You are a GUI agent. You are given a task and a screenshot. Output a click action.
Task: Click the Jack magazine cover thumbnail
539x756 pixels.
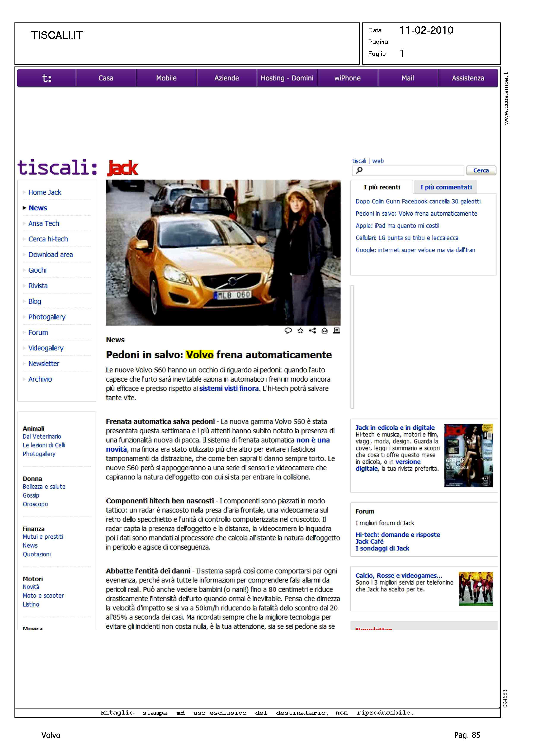[x=468, y=455]
